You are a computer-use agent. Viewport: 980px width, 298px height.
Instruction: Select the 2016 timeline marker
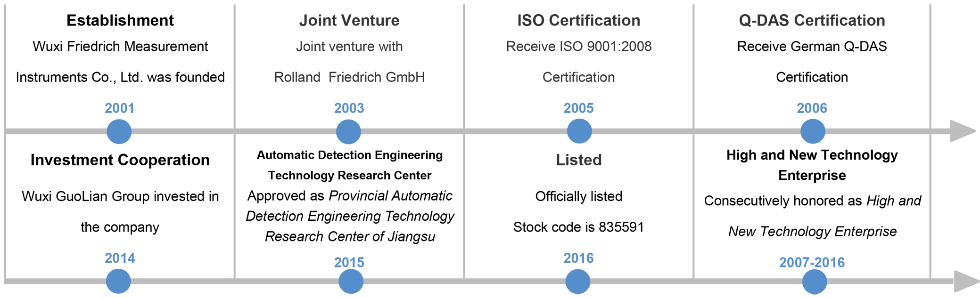click(577, 282)
